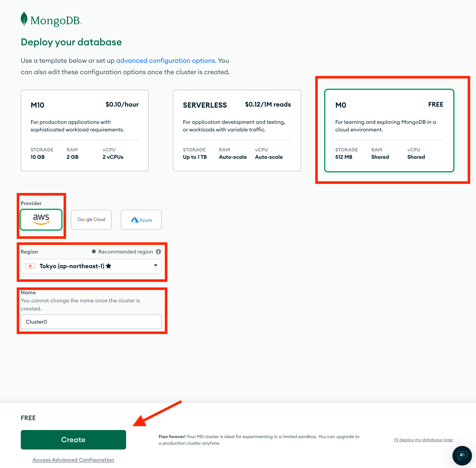Click "I'll deploy my database later"
Screen dimensions: 476x468
pos(423,440)
